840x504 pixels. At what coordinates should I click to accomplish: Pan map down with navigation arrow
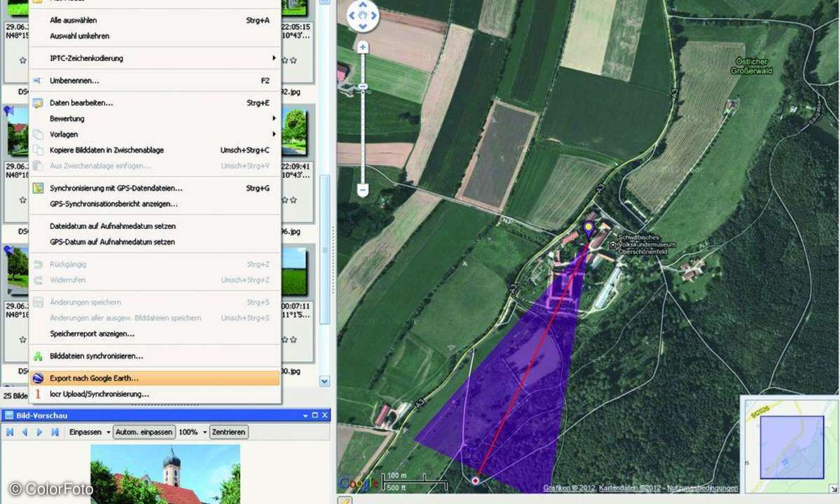(x=363, y=26)
